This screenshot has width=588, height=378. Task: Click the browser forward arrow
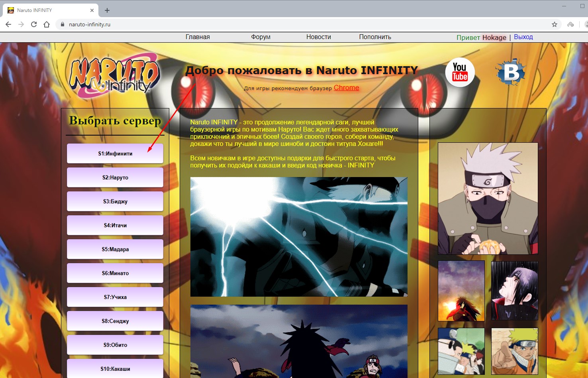click(21, 24)
